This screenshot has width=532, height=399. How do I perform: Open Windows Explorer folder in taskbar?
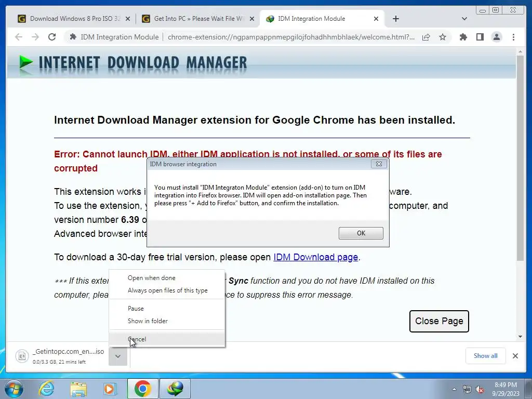coord(78,389)
